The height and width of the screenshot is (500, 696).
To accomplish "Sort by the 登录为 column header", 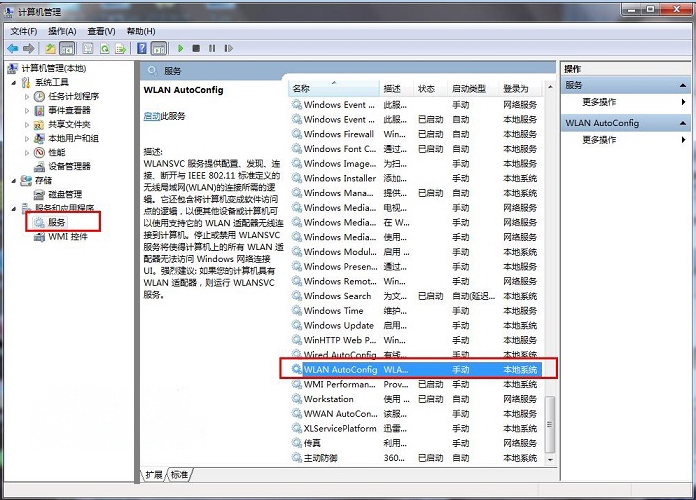I will (x=520, y=88).
